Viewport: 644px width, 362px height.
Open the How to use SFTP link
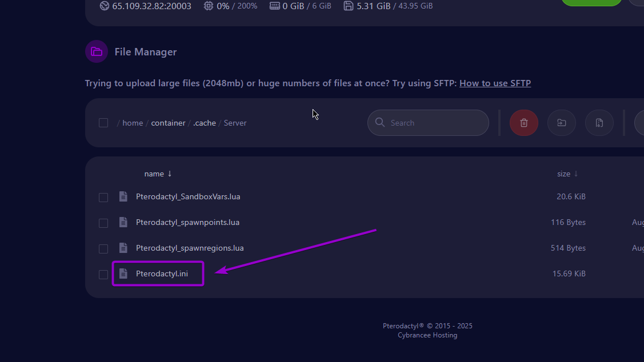pos(495,83)
